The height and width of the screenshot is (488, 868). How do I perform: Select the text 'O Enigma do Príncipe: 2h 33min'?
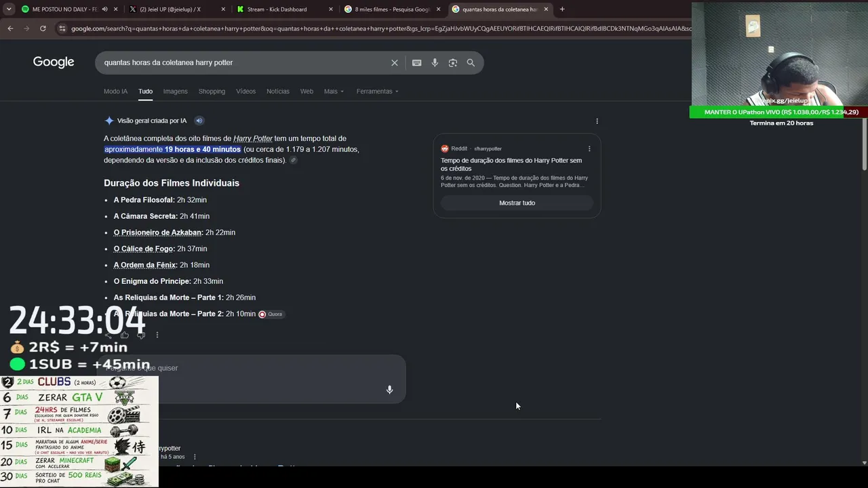[x=168, y=281]
